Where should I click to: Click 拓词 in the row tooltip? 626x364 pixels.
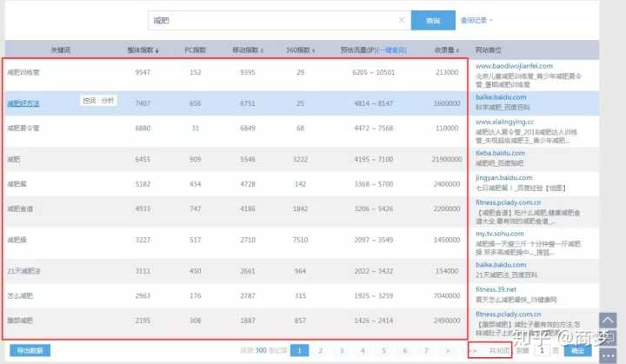click(90, 101)
